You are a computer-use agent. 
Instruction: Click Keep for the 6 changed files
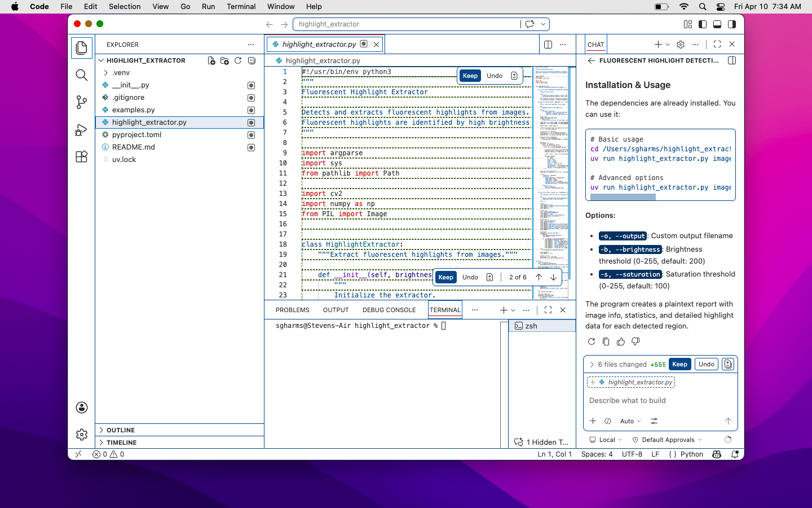pos(679,364)
